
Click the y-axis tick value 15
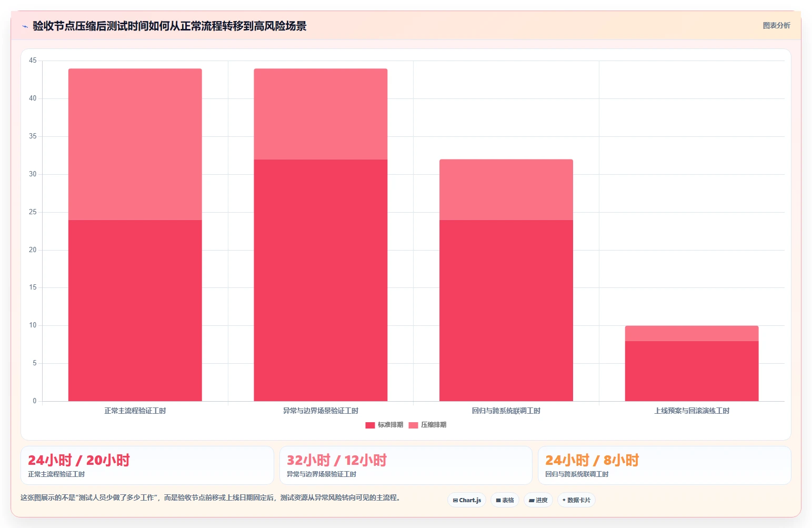click(33, 287)
